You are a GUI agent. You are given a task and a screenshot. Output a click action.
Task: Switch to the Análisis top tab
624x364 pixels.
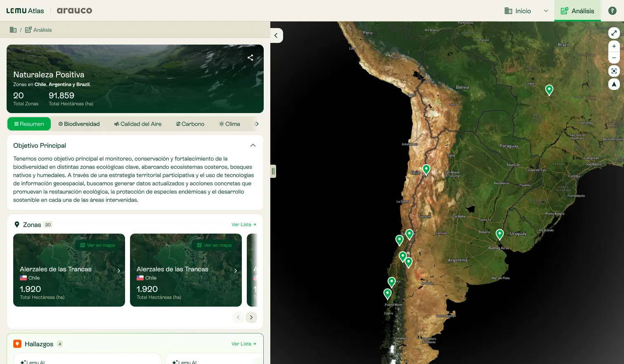[577, 11]
